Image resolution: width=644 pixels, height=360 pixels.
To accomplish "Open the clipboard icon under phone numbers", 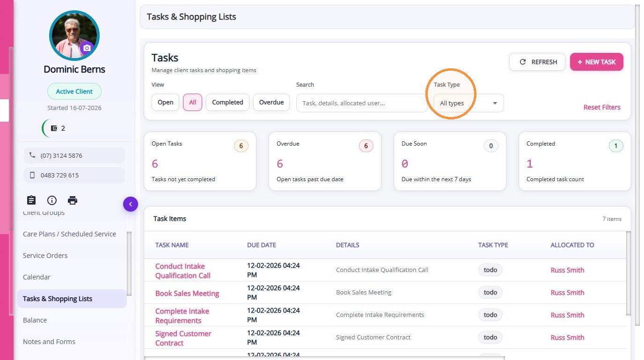I will tap(31, 200).
